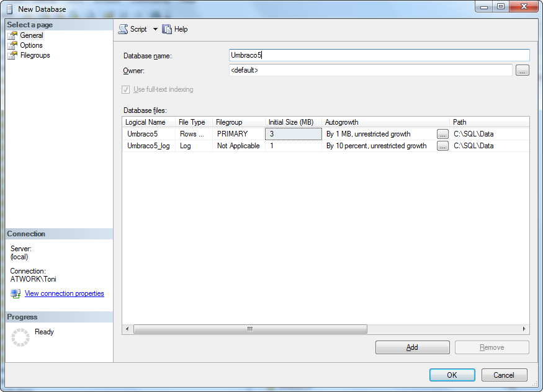The width and height of the screenshot is (543, 392).
Task: Click the C:\SQL\Data path for Umbraco5
Action: [490, 134]
